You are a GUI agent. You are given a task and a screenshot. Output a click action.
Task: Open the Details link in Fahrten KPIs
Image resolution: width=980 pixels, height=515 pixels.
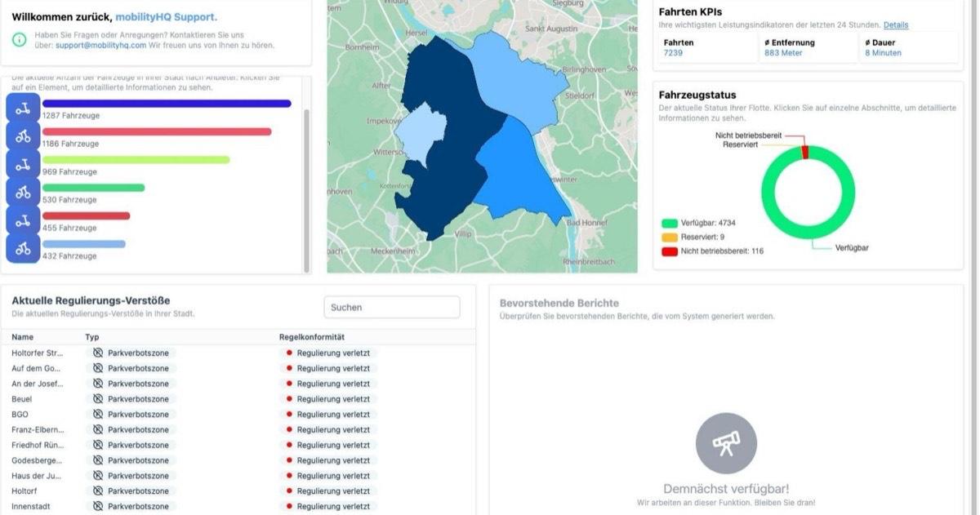click(896, 25)
